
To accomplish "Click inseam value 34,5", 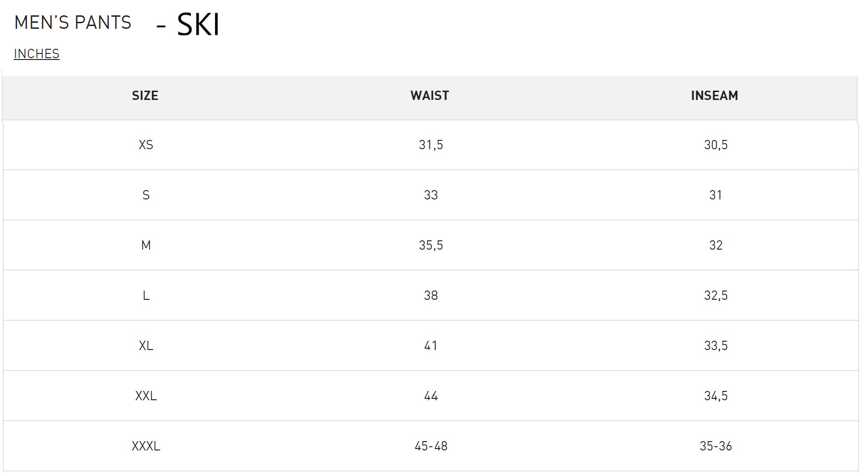I will (x=716, y=396).
